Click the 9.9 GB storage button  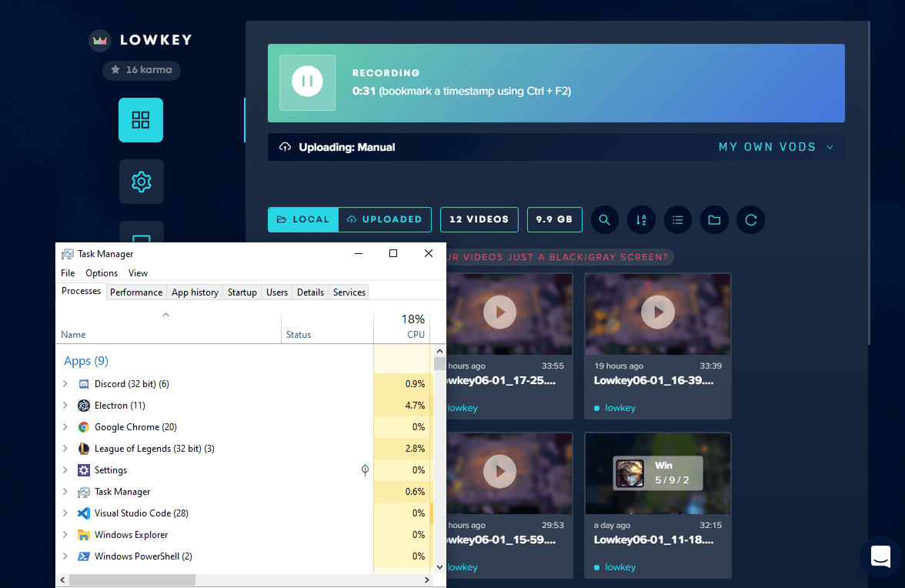click(x=554, y=219)
